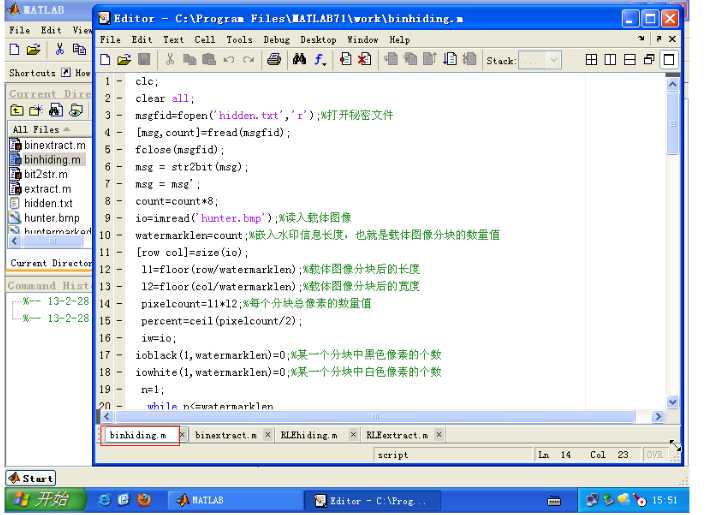Click the Set/clear breakpoint icon
This screenshot has width=713, height=515.
click(346, 60)
